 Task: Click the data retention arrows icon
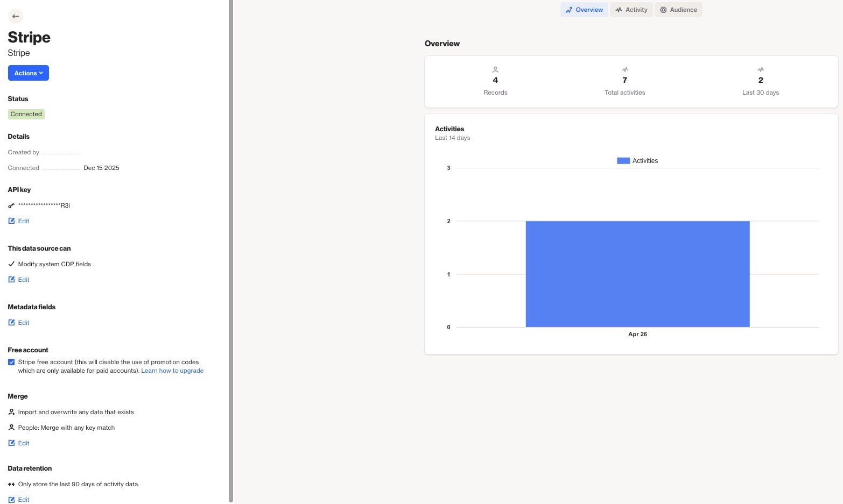click(x=11, y=484)
